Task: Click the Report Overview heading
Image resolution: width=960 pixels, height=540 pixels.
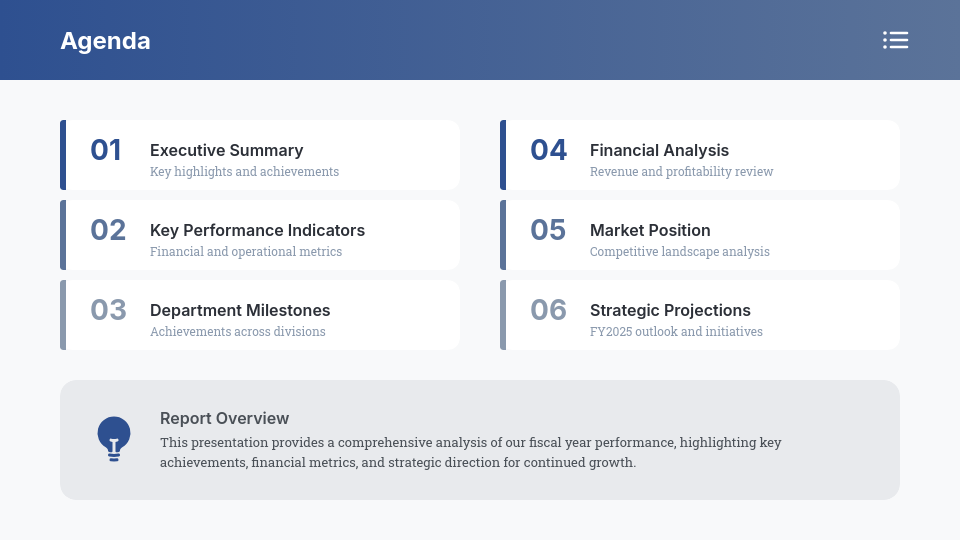Action: (224, 418)
